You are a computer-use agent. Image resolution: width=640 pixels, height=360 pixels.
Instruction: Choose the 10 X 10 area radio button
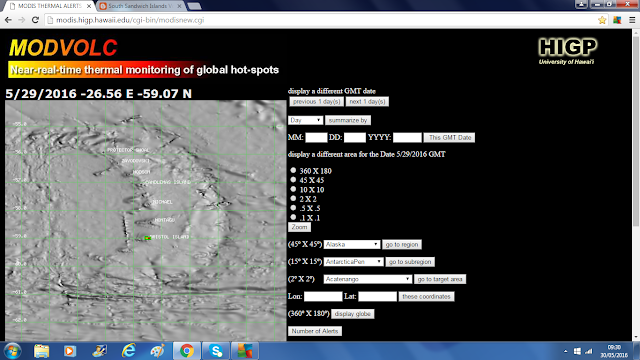pos(293,189)
